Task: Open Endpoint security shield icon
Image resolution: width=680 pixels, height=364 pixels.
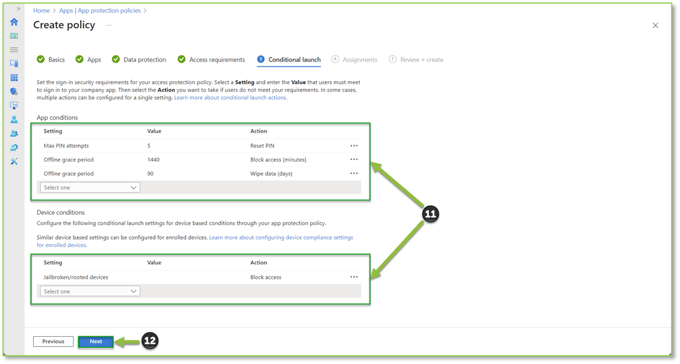Action: click(x=14, y=92)
